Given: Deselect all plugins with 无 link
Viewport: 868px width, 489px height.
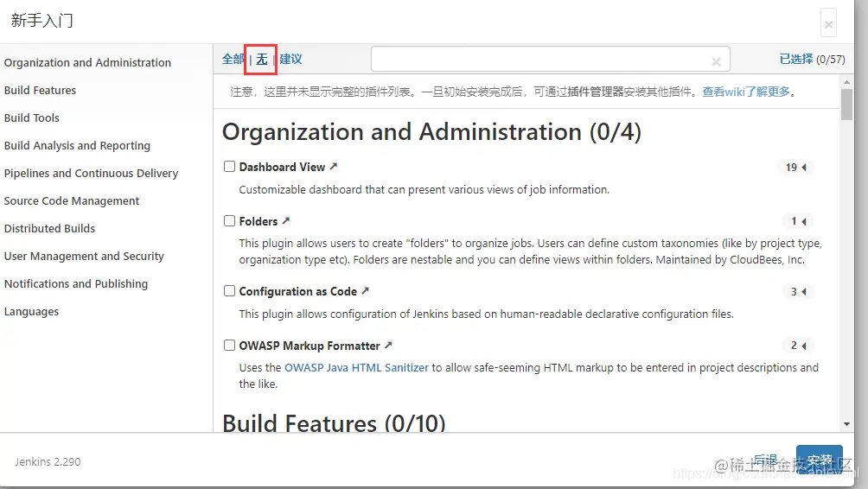Looking at the screenshot, I should [262, 60].
